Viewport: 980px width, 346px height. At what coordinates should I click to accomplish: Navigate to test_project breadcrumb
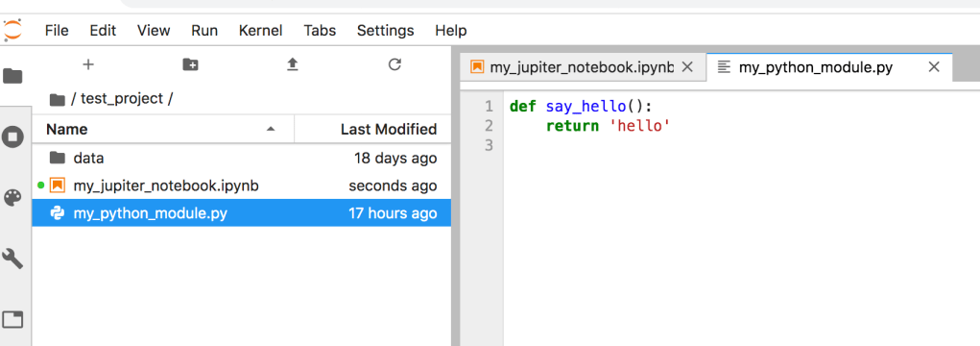[x=123, y=99]
